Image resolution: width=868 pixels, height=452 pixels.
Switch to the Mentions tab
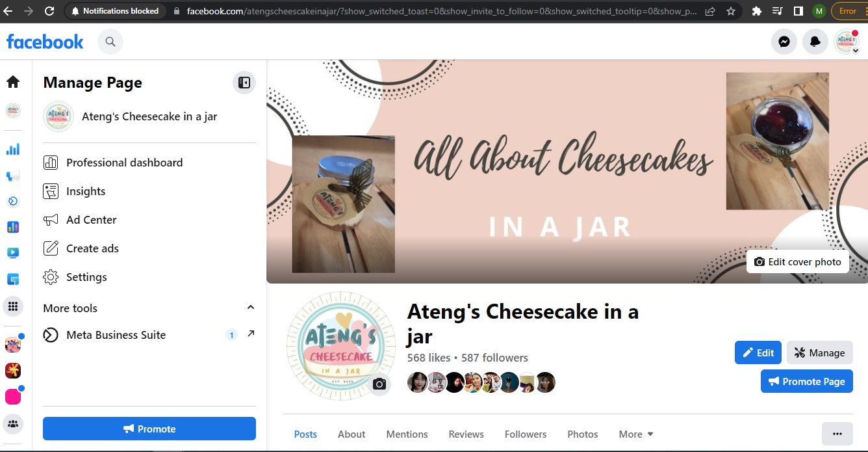tap(407, 434)
